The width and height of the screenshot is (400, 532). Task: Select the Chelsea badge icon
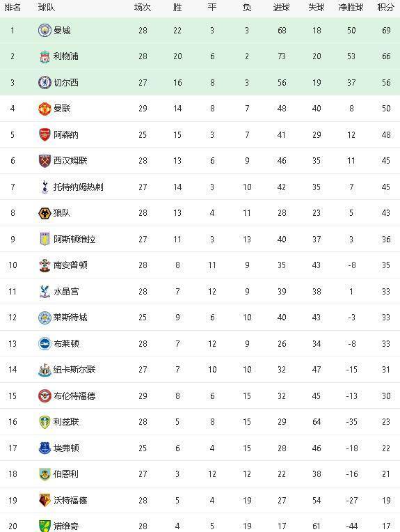[x=45, y=82]
